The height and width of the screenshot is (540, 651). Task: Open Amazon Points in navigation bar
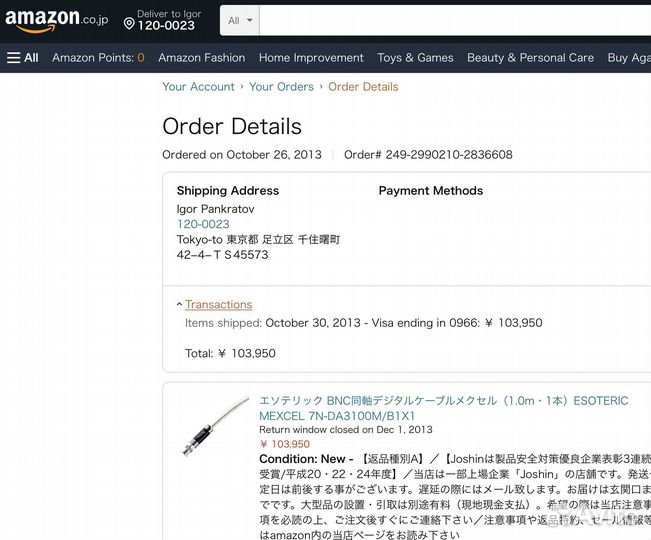tap(98, 58)
